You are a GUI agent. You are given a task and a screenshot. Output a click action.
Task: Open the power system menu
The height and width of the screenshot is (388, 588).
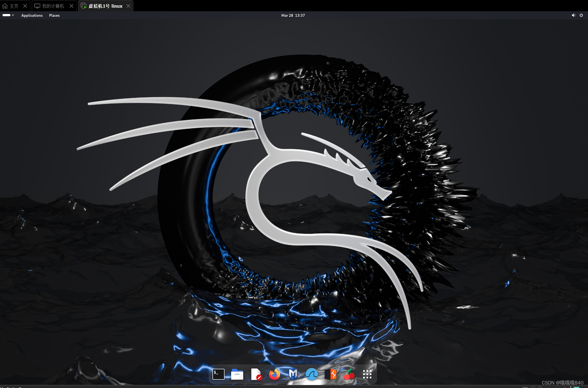point(581,15)
